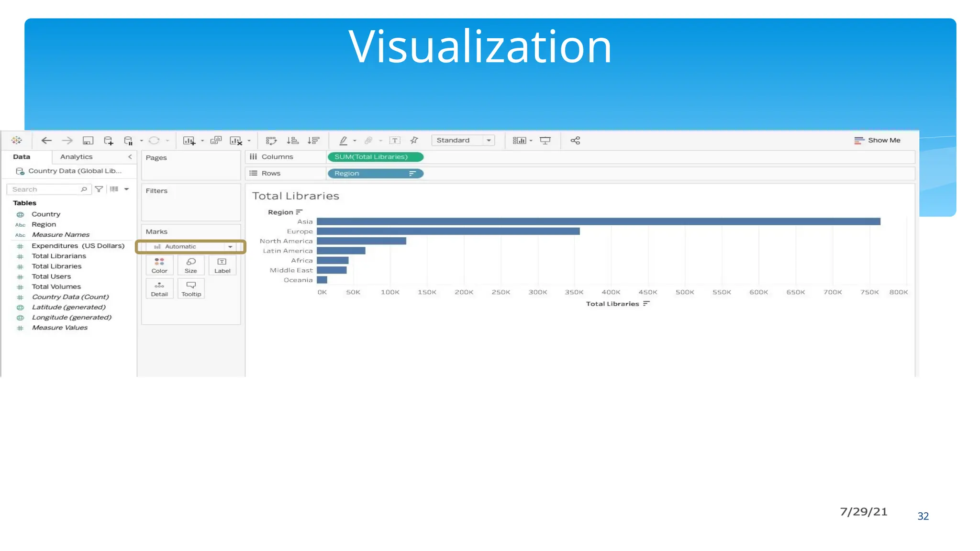Open the data pane view options dropdown
Screen dimensions: 980x551
point(127,189)
